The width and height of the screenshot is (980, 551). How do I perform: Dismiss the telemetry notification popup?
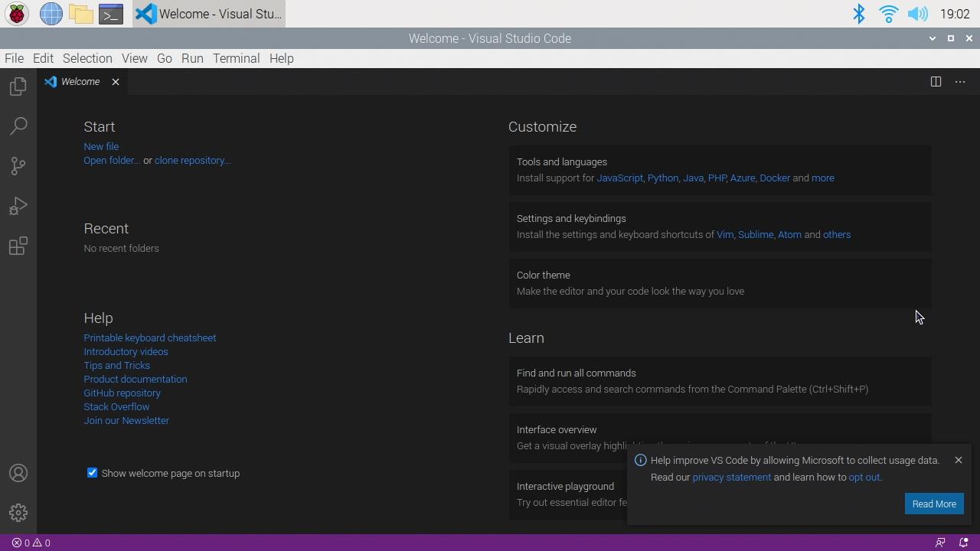[x=958, y=460]
